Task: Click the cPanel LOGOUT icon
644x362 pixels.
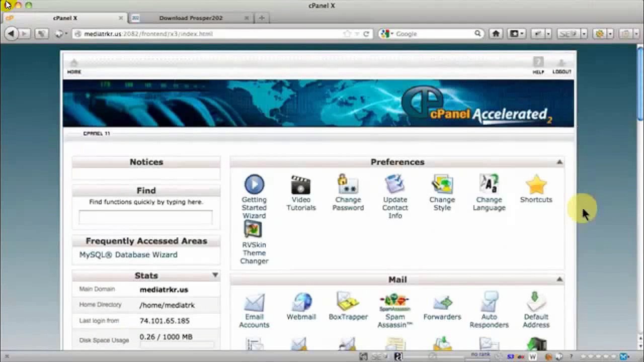Action: [x=561, y=66]
